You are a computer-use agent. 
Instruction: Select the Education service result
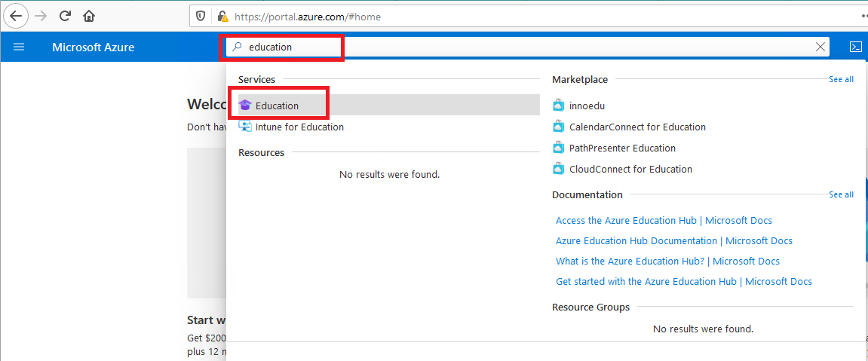coord(388,105)
